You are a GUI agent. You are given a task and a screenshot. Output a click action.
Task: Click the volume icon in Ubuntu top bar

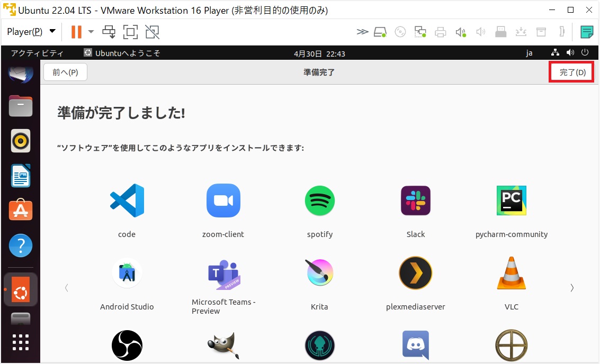570,52
